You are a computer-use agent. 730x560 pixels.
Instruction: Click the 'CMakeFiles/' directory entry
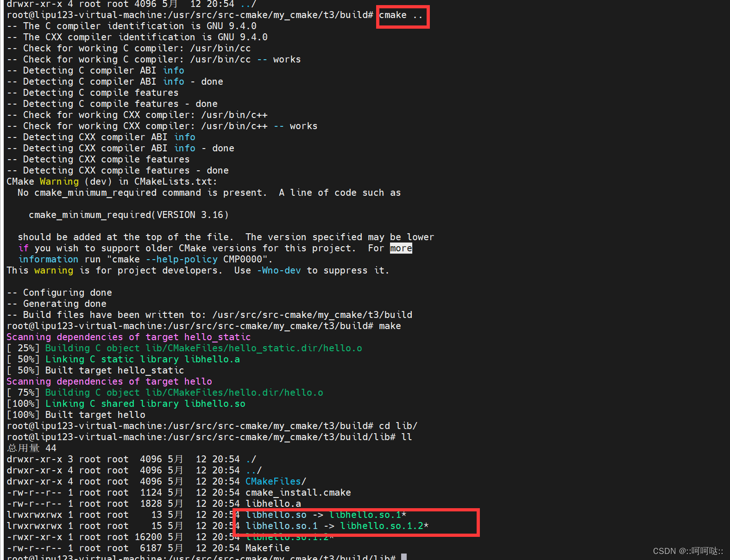(276, 481)
